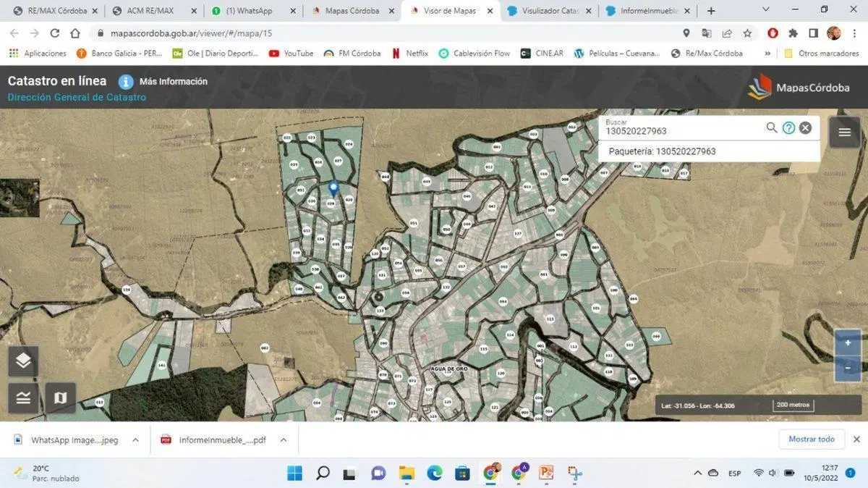This screenshot has width=868, height=488.
Task: Open Aplicaciones bookmark
Action: click(37, 54)
